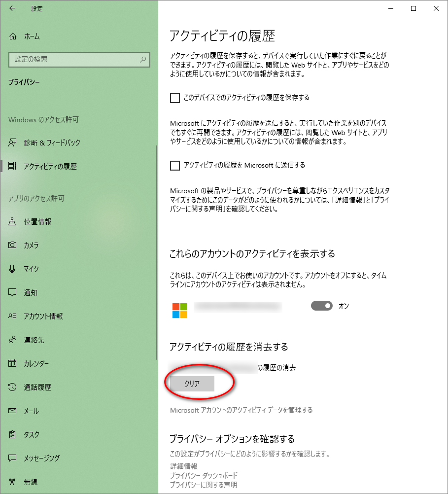Open the 通知 notifications page
Image resolution: width=448 pixels, height=494 pixels.
(31, 293)
